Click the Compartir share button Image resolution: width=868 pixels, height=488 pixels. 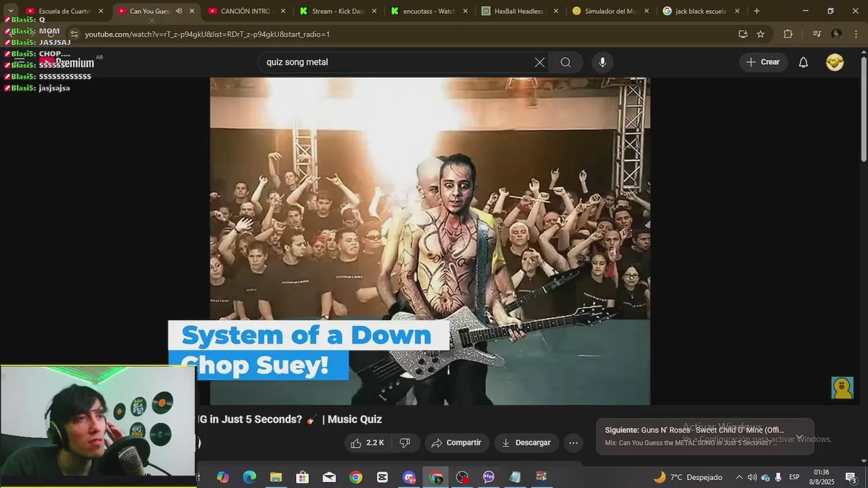click(457, 443)
